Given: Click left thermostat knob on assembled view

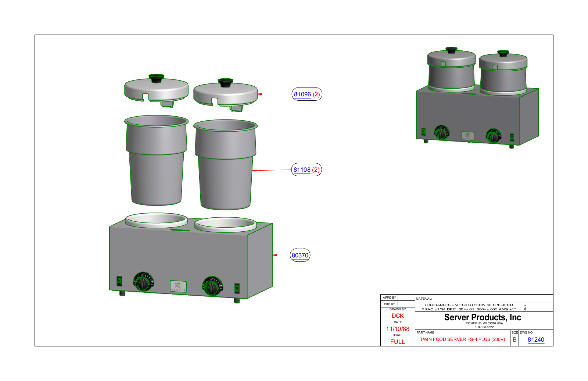Looking at the screenshot, I should (441, 132).
